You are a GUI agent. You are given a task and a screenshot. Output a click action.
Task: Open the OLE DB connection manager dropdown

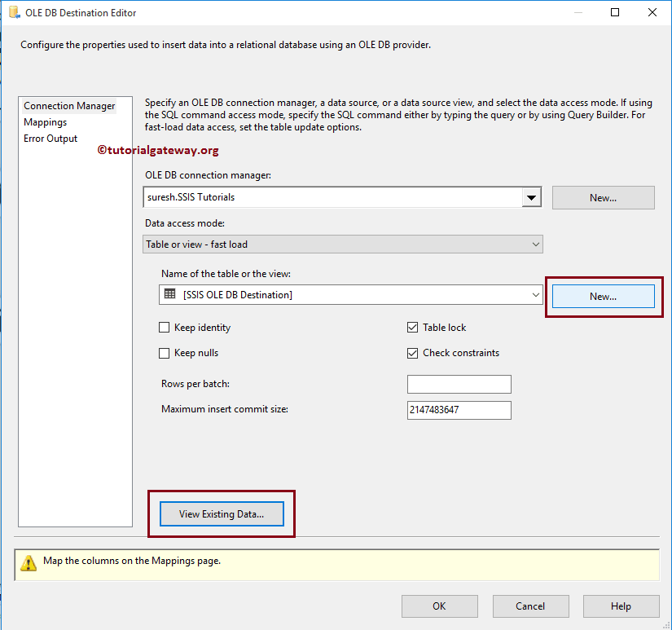pos(532,196)
